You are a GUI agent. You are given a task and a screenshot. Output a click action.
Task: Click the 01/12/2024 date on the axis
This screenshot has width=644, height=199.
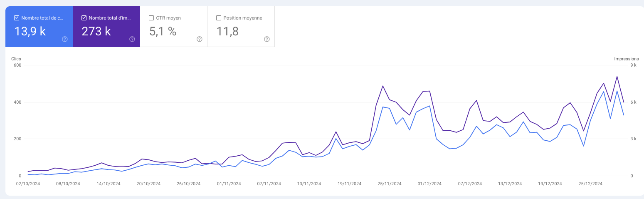coord(429,184)
